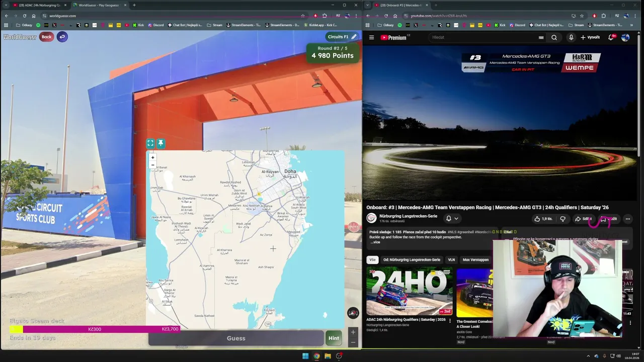The width and height of the screenshot is (644, 362).
Task: Reload the YouTube page
Action: pos(386,16)
